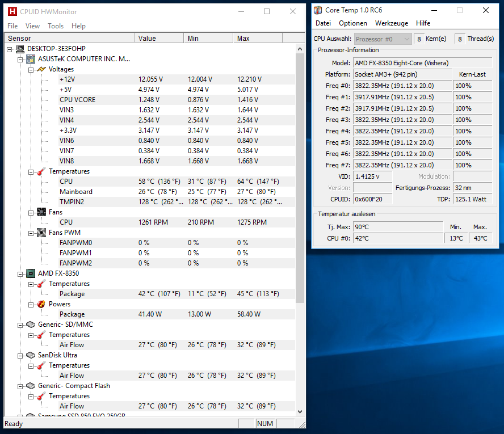
Task: Open the Optionen menu in Core Temp
Action: (353, 23)
